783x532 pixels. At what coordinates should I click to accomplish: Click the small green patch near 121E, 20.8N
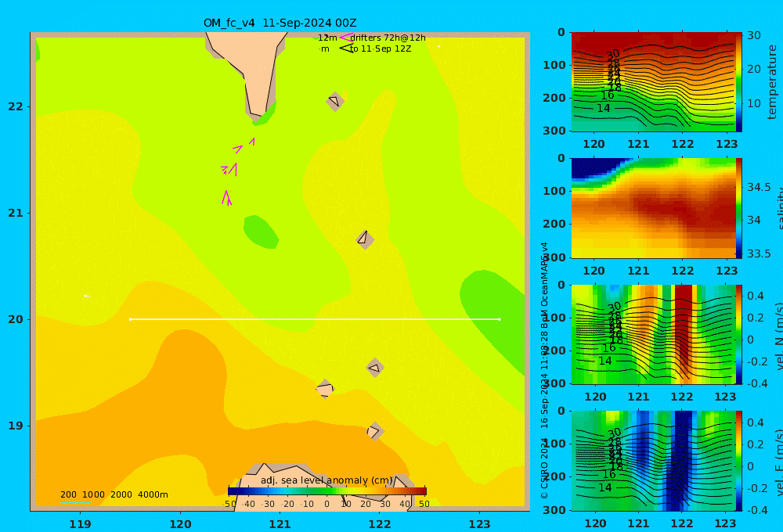coord(261,232)
